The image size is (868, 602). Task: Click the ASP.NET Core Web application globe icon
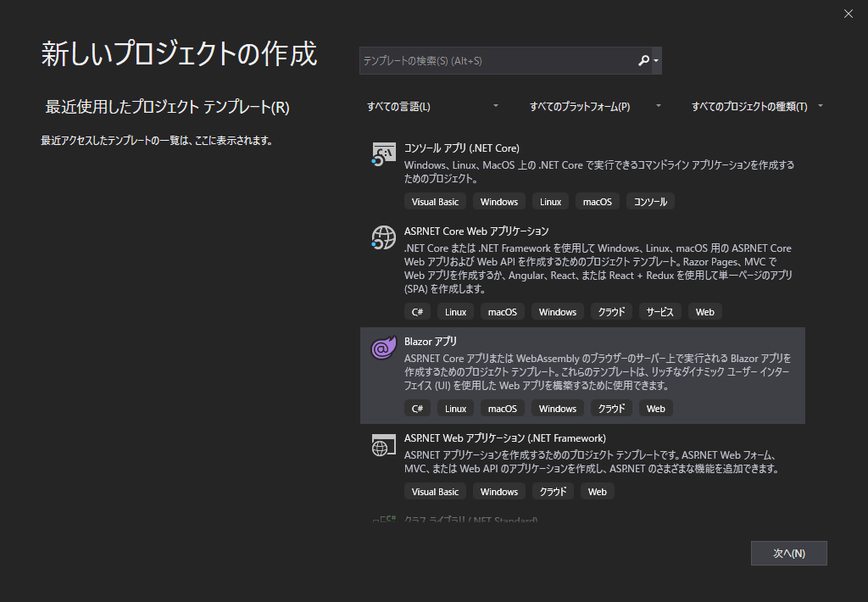[384, 237]
